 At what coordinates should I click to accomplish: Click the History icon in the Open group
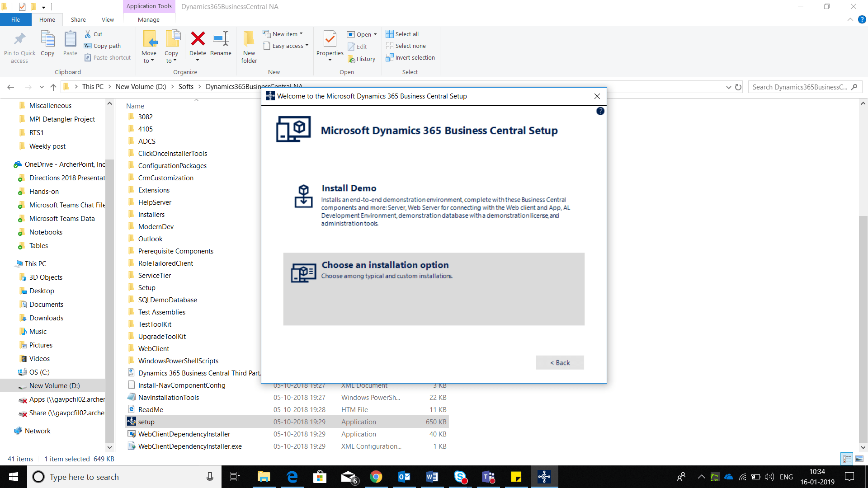[362, 59]
